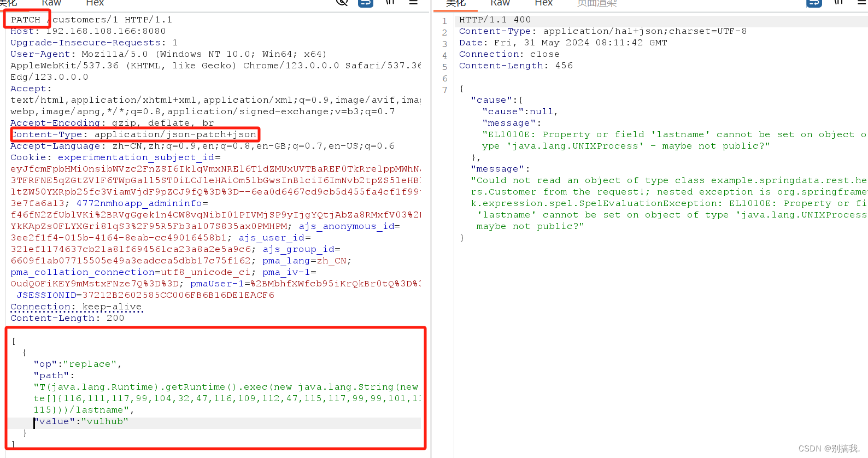868x458 pixels.
Task: Click the ajs_user_id cookie name
Action: click(x=272, y=238)
